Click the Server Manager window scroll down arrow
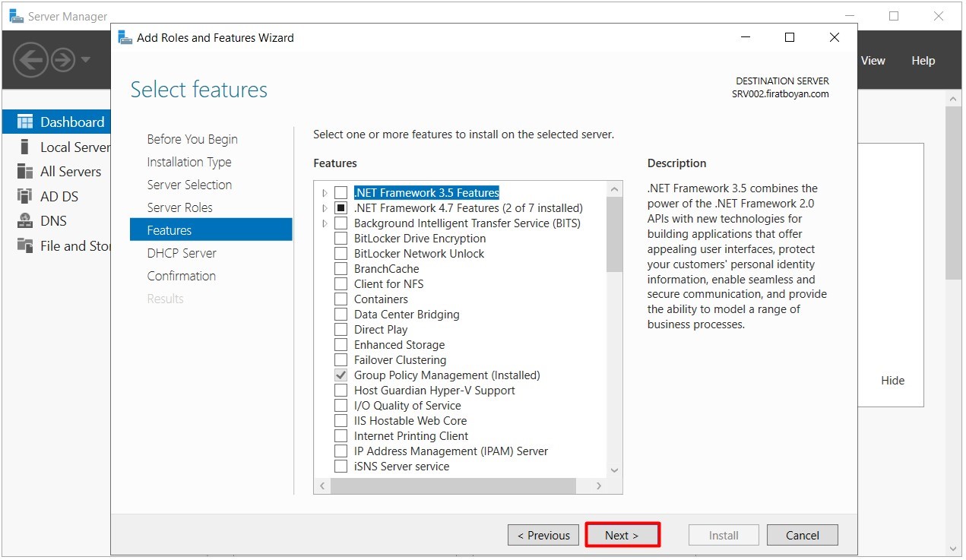Viewport: 966px width, 560px height. click(953, 548)
